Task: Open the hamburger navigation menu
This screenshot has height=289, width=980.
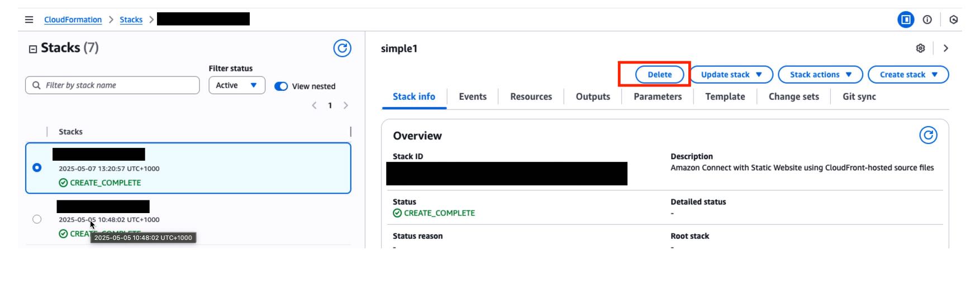Action: (29, 20)
